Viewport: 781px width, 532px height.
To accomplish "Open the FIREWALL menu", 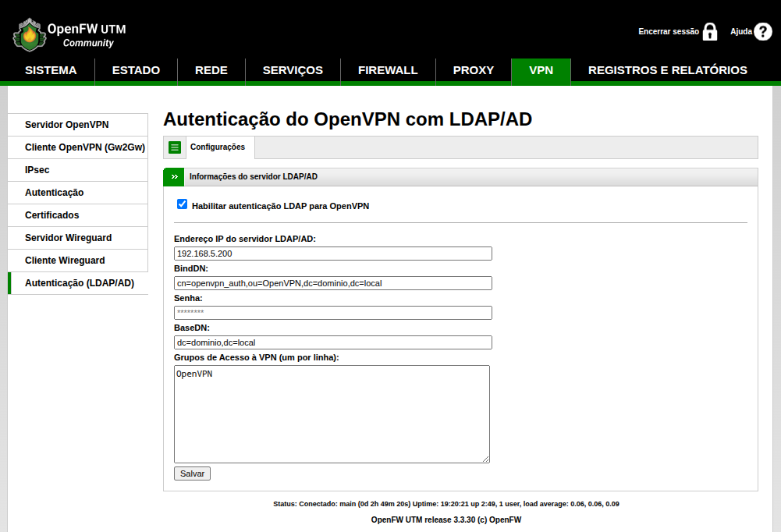I will [388, 70].
